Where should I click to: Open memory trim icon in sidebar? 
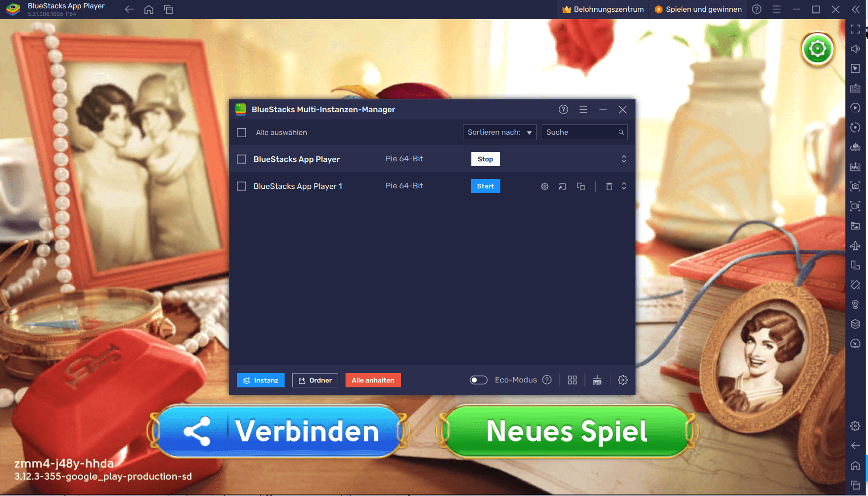(855, 147)
